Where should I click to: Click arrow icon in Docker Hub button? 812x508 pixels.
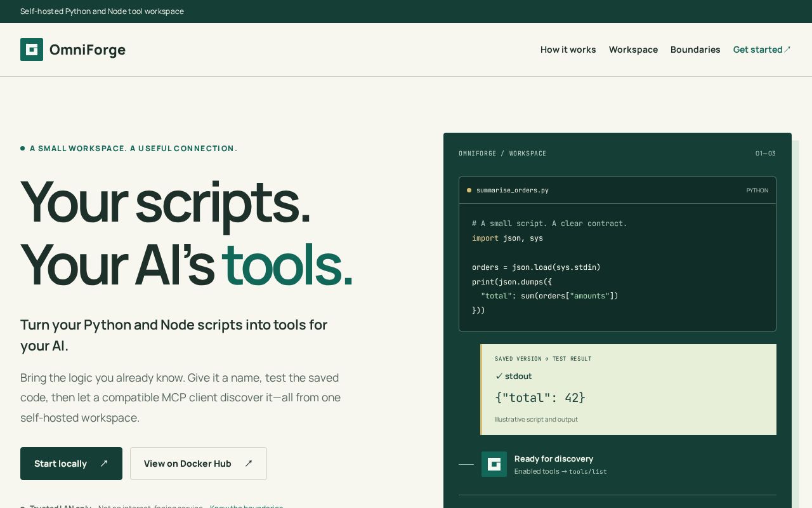(249, 464)
